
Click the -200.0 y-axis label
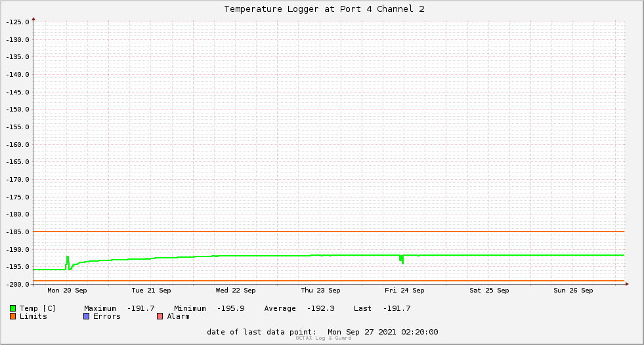click(18, 285)
